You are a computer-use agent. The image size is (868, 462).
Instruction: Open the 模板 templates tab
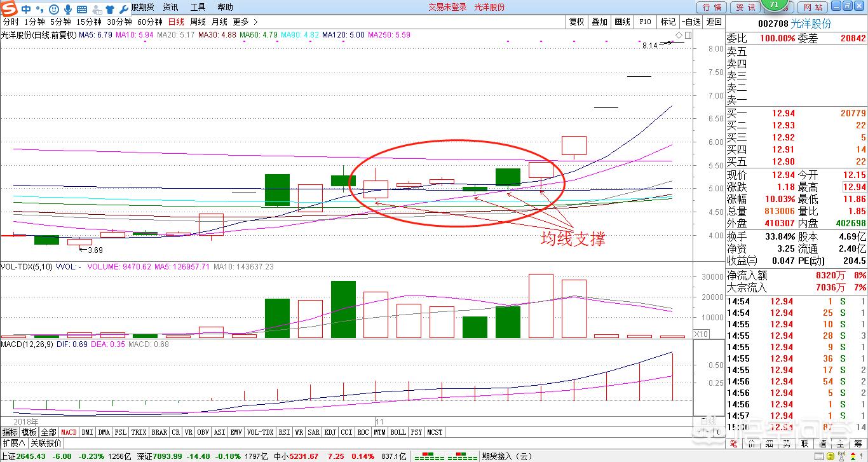[x=29, y=432]
